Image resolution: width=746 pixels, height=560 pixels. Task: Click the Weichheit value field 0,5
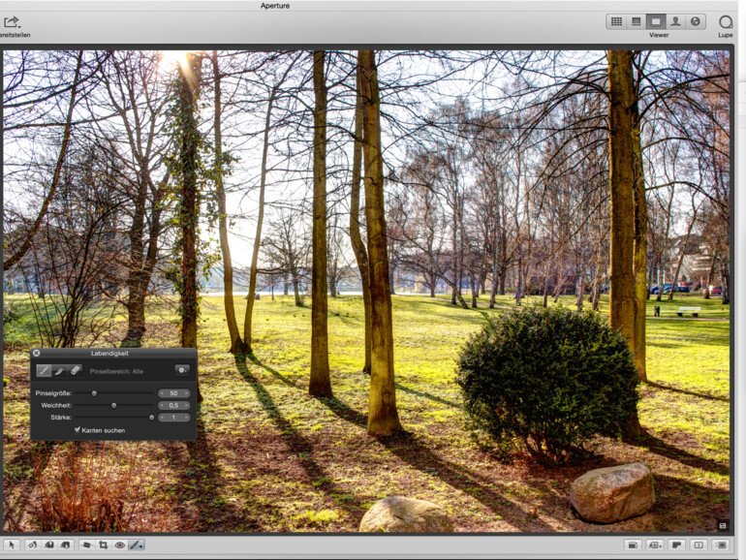click(x=173, y=405)
